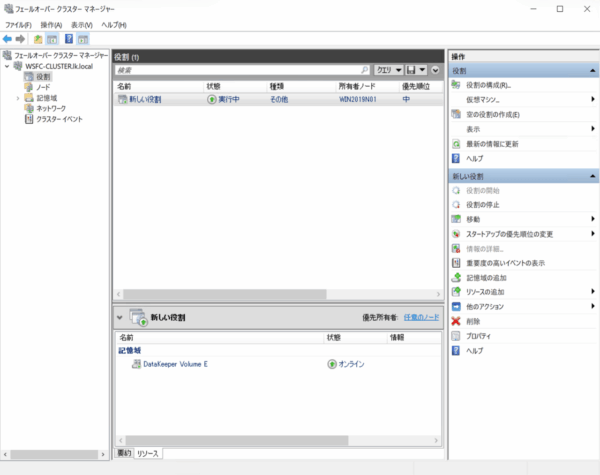Expand the search options chevron button
The height and width of the screenshot is (475, 600).
pos(435,70)
